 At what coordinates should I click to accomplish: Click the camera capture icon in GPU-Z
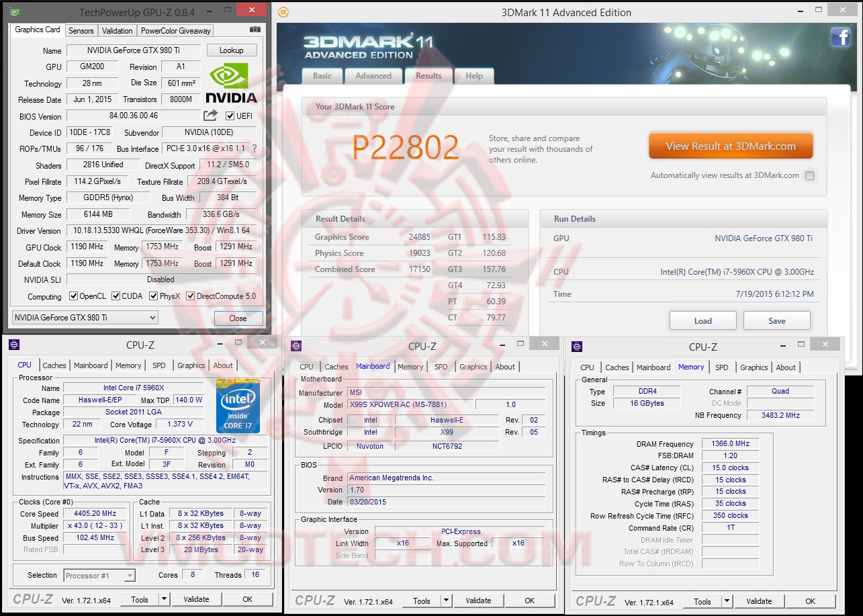[x=254, y=30]
